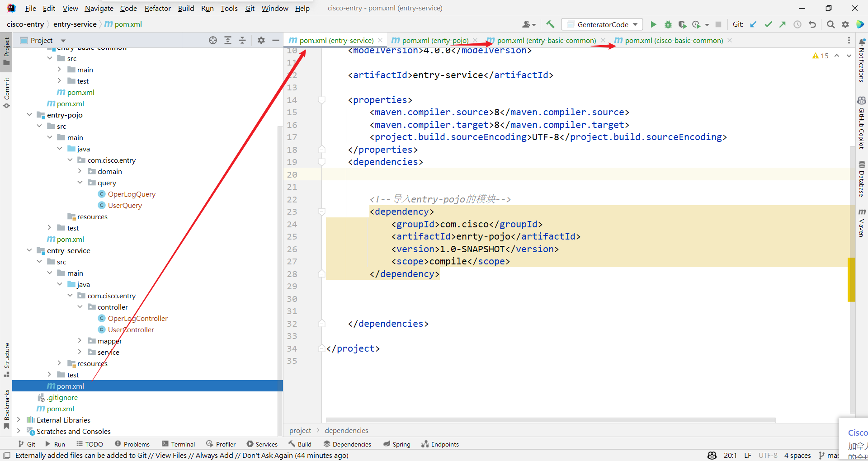Run with coverage icon
868x461 pixels.
(x=682, y=24)
